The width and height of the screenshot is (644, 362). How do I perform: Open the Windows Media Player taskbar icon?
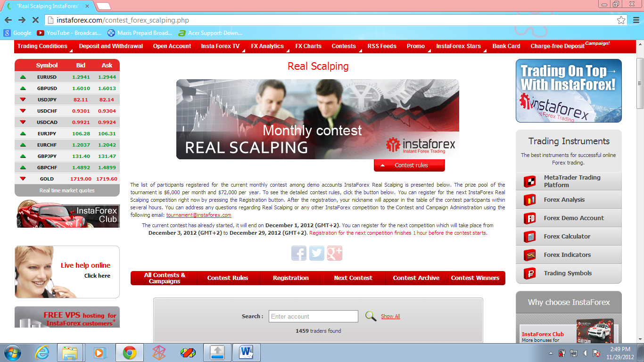[99, 353]
